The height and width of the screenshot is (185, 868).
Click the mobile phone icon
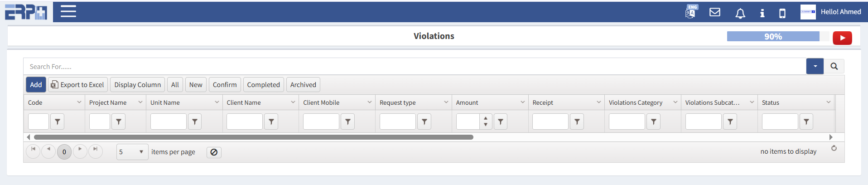tap(782, 13)
